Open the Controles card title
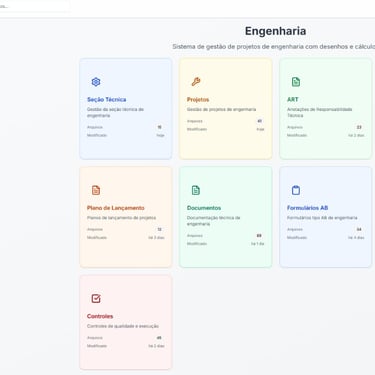 (100, 316)
